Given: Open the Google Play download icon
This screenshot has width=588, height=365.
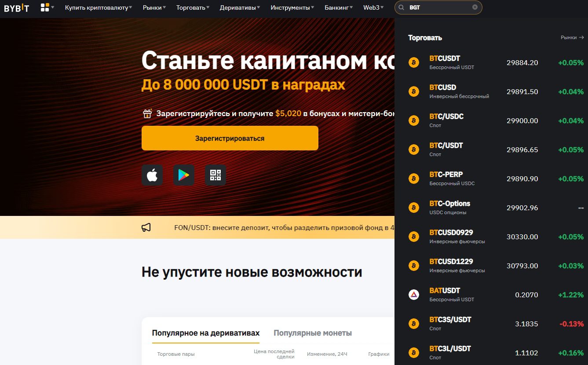Looking at the screenshot, I should tap(184, 175).
